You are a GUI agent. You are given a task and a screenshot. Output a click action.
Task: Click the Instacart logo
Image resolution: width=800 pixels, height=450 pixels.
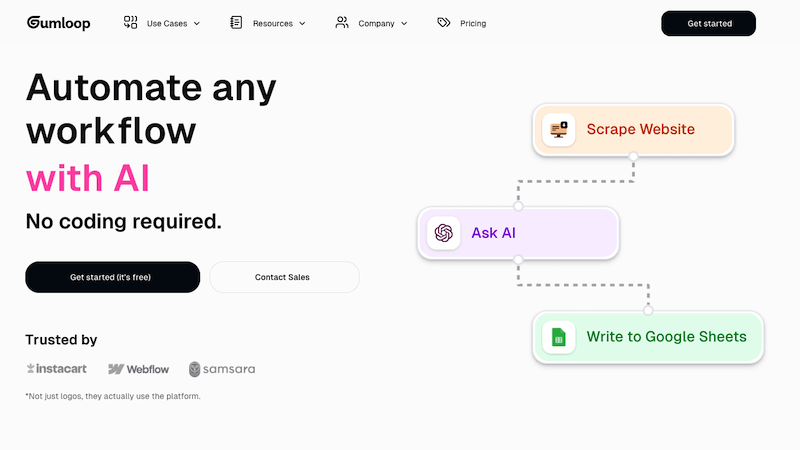click(x=57, y=368)
